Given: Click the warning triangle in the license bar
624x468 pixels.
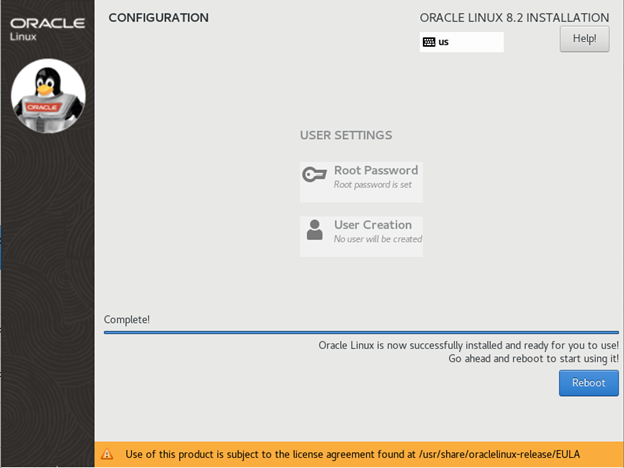Looking at the screenshot, I should pyautogui.click(x=107, y=454).
